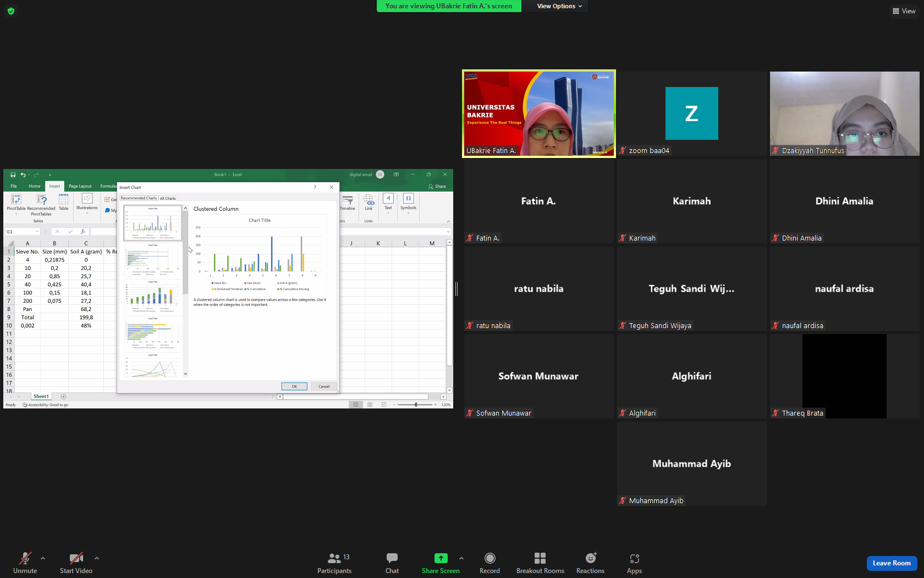Viewport: 924px width, 578px height.
Task: Click the Insert Chart help question mark
Action: [x=315, y=187]
